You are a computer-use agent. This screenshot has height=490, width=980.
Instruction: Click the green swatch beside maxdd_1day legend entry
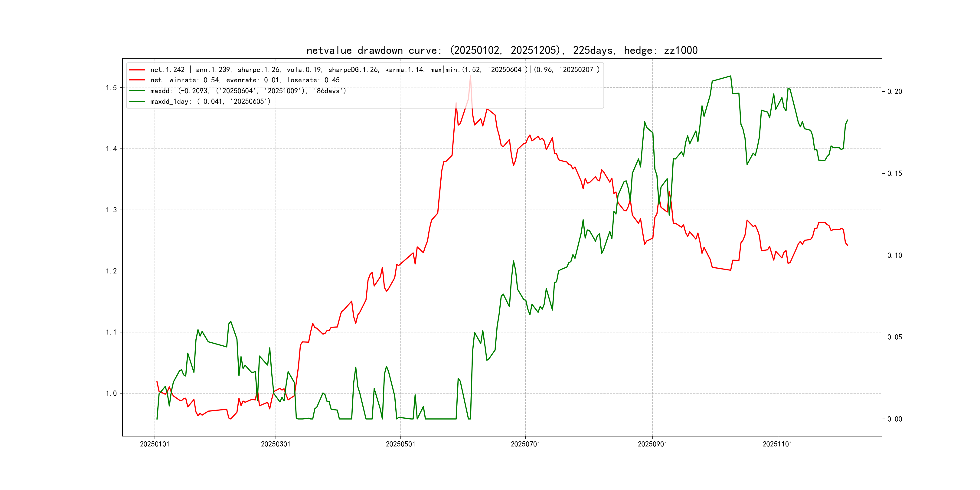click(137, 102)
